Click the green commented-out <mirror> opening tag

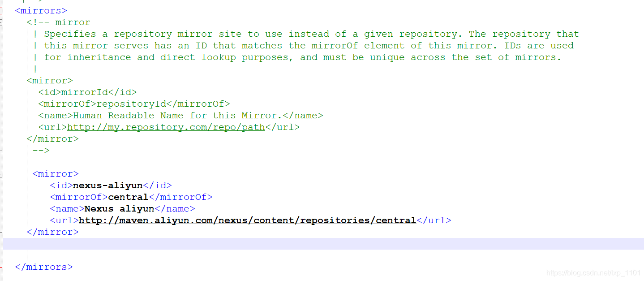pos(50,80)
